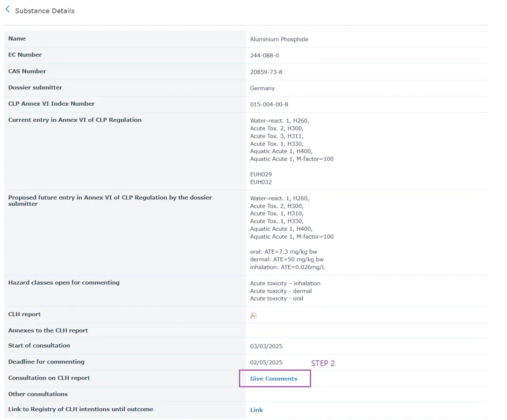507x420 pixels.
Task: Click EC Number value 244-088-0
Action: pyautogui.click(x=264, y=55)
